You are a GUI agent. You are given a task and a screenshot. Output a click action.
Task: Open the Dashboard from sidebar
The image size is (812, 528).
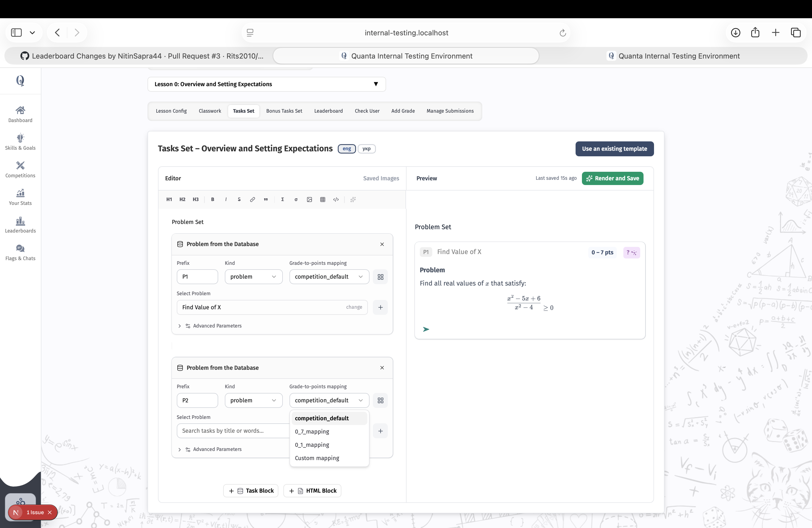click(x=20, y=114)
